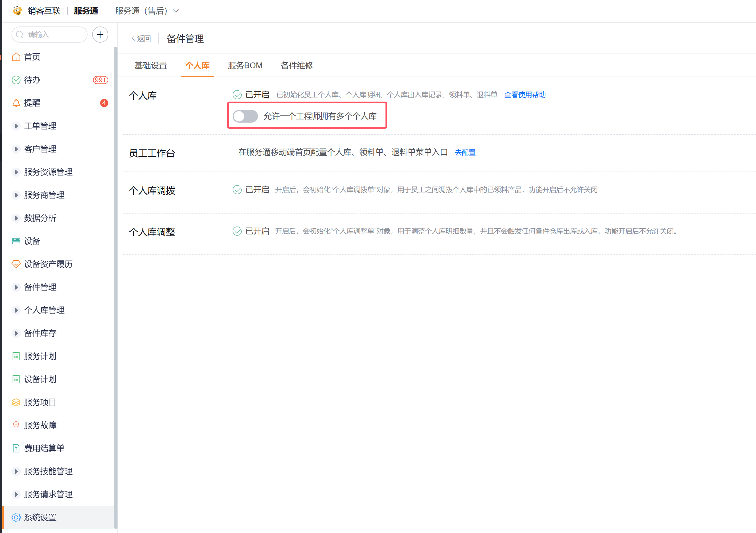This screenshot has width=756, height=533.
Task: Click the 提醒 bell icon
Action: (x=16, y=103)
